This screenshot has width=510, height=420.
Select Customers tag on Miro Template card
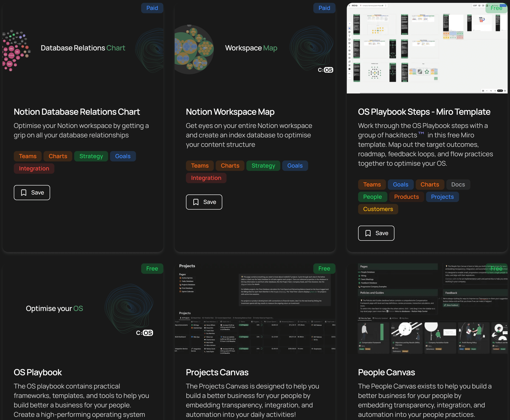pyautogui.click(x=378, y=209)
